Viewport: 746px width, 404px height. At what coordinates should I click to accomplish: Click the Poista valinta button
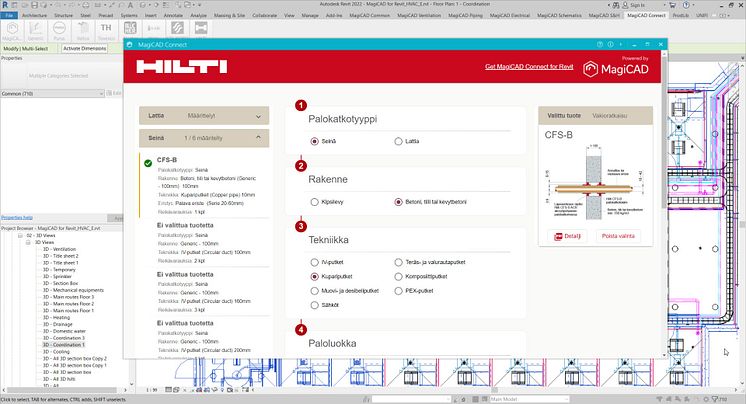[x=618, y=236]
